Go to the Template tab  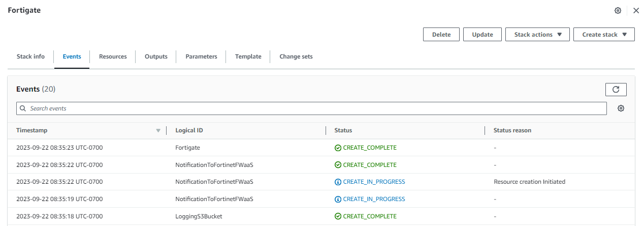pyautogui.click(x=248, y=56)
